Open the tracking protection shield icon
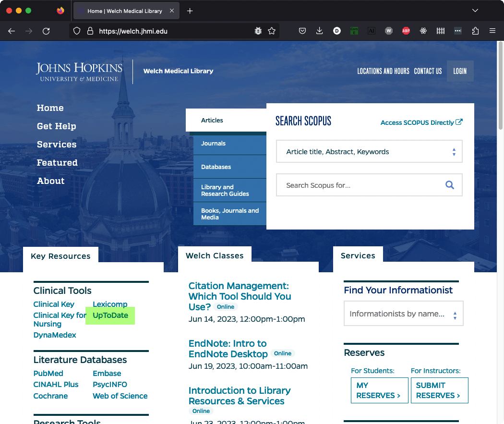This screenshot has height=424, width=504. 76,31
